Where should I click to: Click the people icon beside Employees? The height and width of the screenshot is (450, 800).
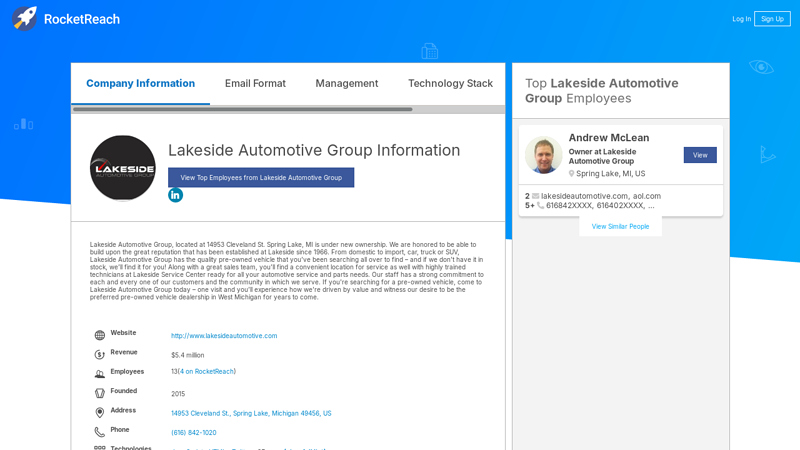[x=99, y=374]
